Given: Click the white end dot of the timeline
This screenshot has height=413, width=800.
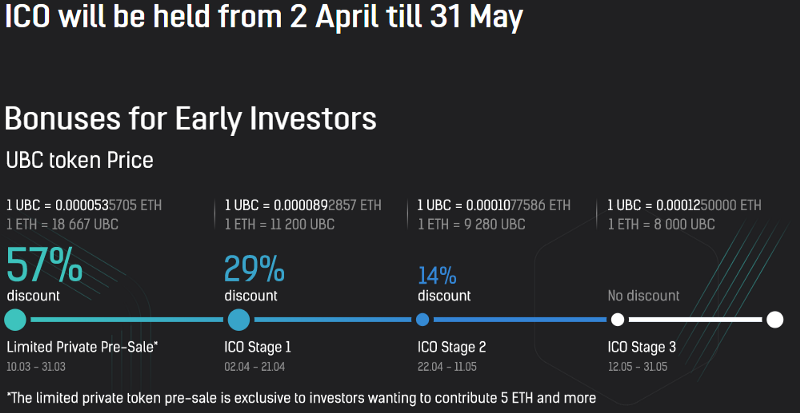Looking at the screenshot, I should [774, 320].
